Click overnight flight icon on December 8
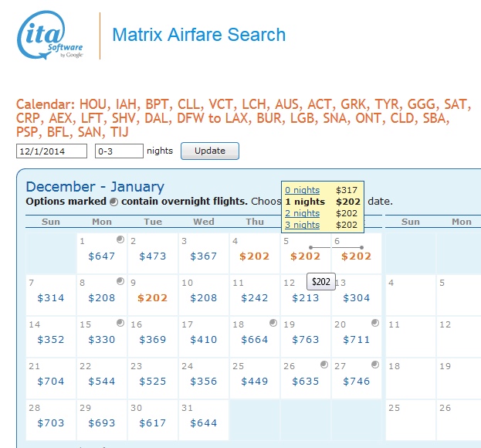Image resolution: width=481 pixels, height=448 pixels. pyautogui.click(x=120, y=282)
